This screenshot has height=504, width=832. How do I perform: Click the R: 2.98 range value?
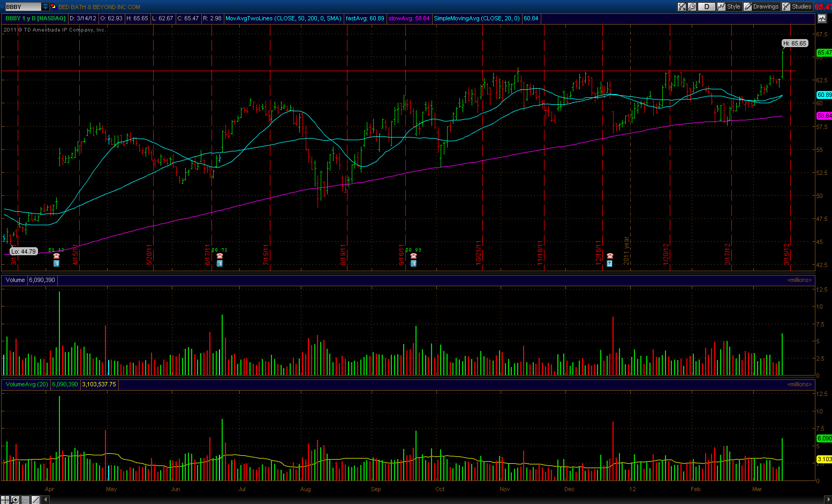tap(212, 18)
